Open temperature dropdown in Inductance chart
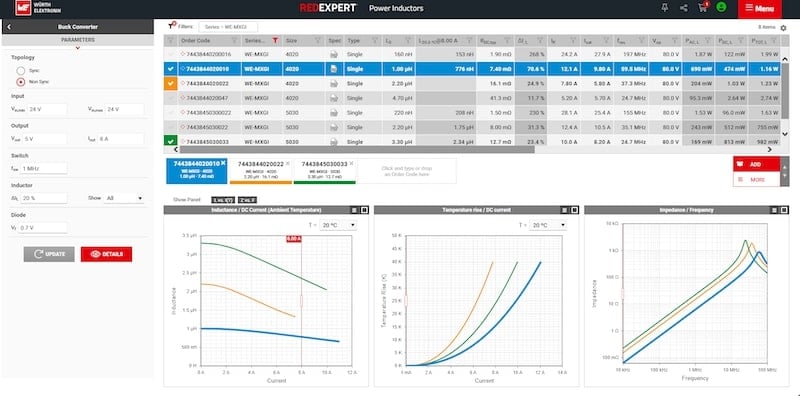800x396 pixels. pos(338,225)
